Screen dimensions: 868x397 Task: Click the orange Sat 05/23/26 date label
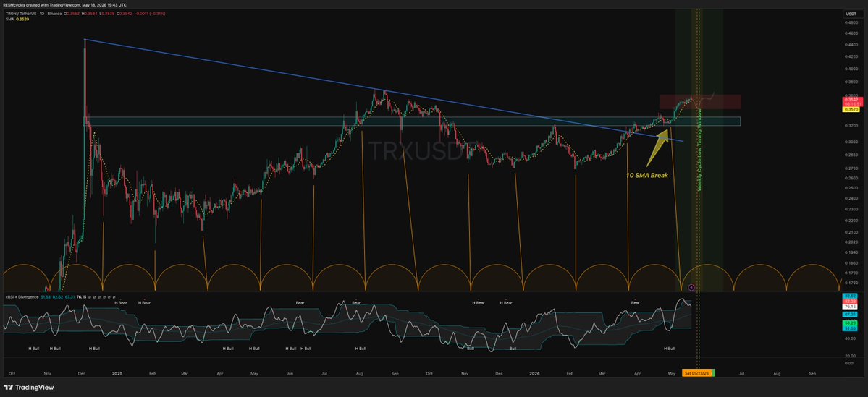[698, 373]
